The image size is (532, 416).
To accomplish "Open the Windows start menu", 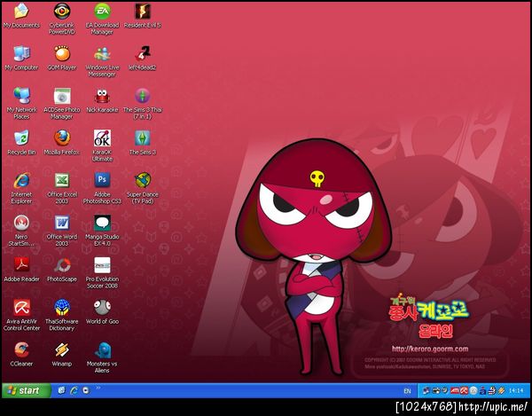I will [x=26, y=390].
